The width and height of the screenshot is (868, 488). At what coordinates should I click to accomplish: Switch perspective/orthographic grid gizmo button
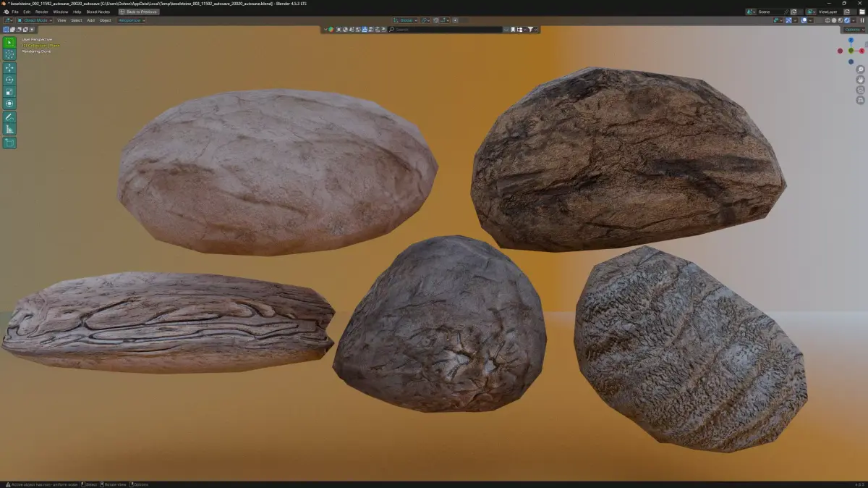click(x=860, y=100)
